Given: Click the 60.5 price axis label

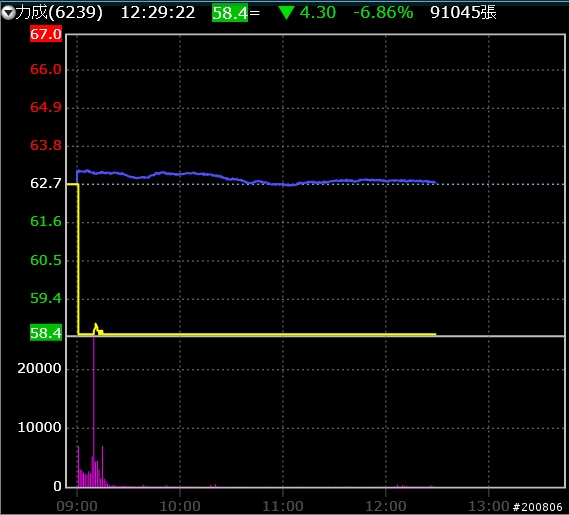Looking at the screenshot, I should (x=46, y=260).
